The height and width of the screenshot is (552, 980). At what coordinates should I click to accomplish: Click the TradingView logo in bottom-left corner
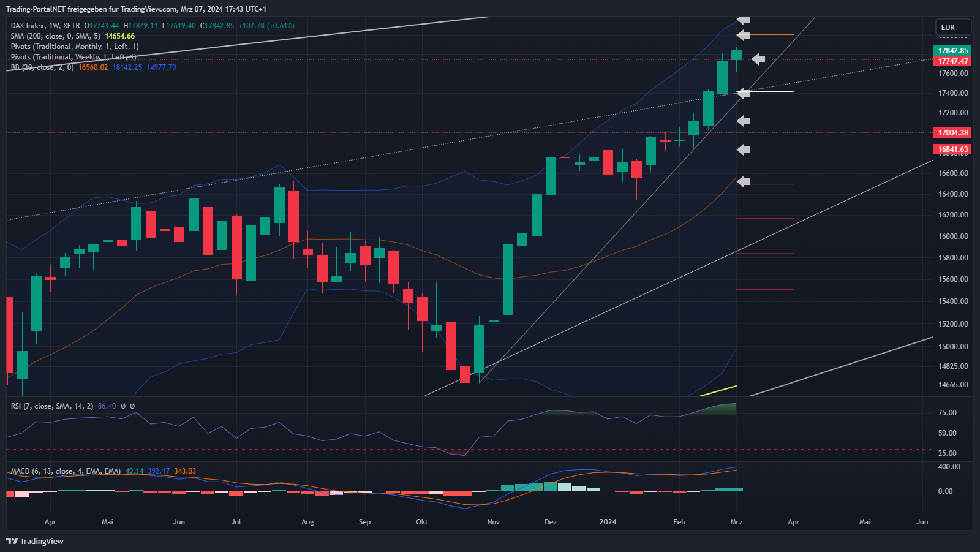pos(35,541)
